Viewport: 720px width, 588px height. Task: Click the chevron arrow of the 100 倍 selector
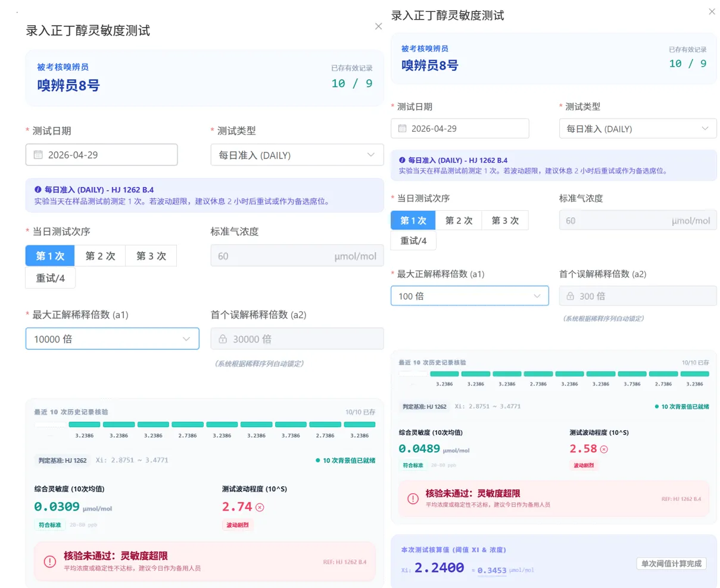tap(537, 296)
